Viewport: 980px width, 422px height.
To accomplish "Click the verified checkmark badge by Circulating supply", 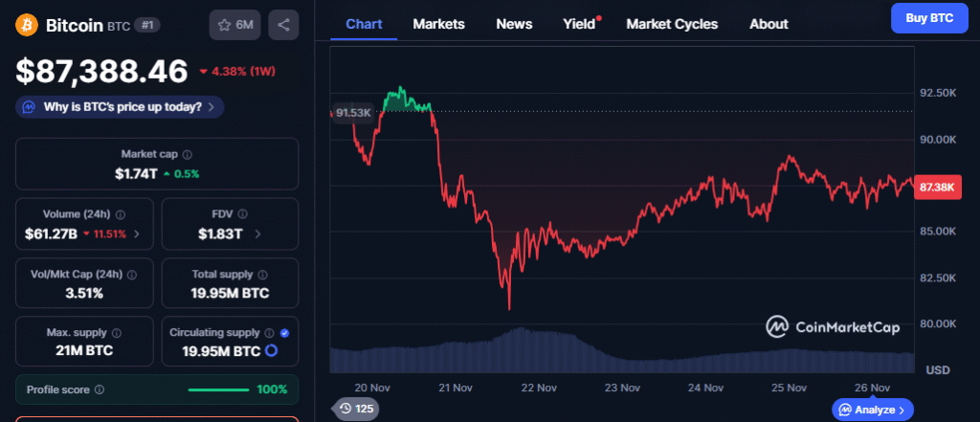I will [x=284, y=333].
